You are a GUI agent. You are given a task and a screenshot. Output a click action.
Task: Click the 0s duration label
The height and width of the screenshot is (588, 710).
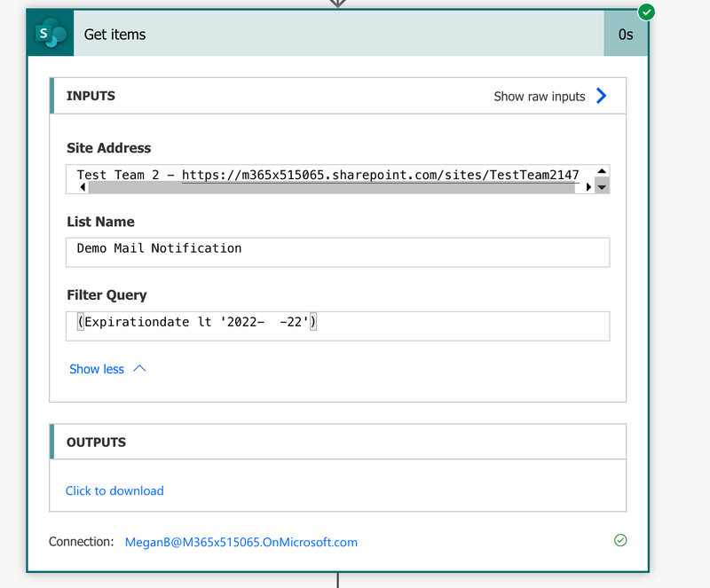[626, 35]
